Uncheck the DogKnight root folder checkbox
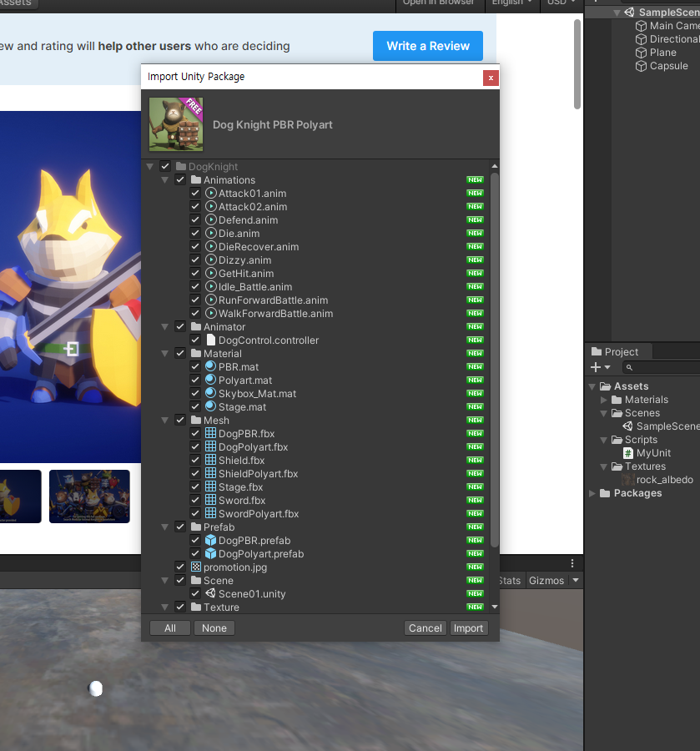This screenshot has height=751, width=700. point(165,166)
